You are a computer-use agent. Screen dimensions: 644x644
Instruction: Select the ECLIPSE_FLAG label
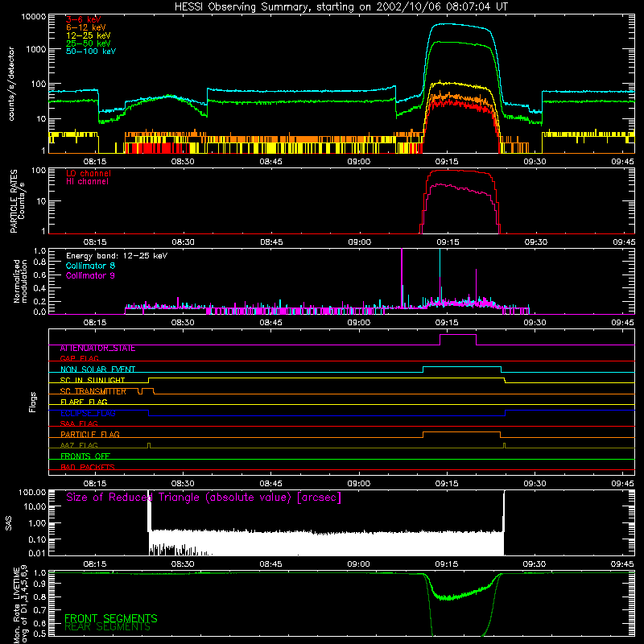tap(88, 413)
